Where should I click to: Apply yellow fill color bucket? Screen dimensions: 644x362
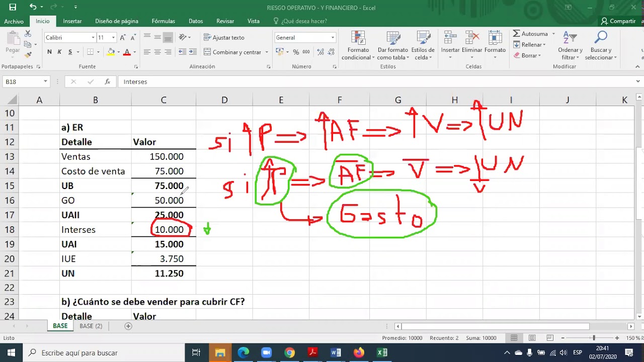[111, 52]
